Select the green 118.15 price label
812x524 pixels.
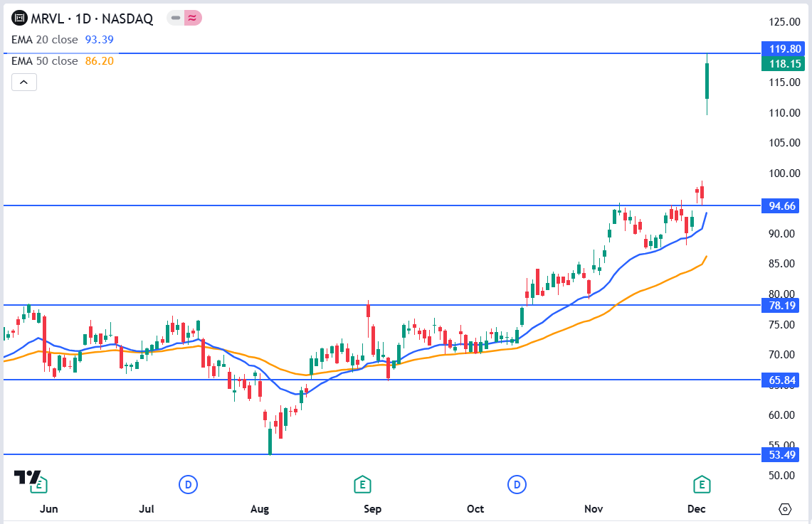(783, 63)
